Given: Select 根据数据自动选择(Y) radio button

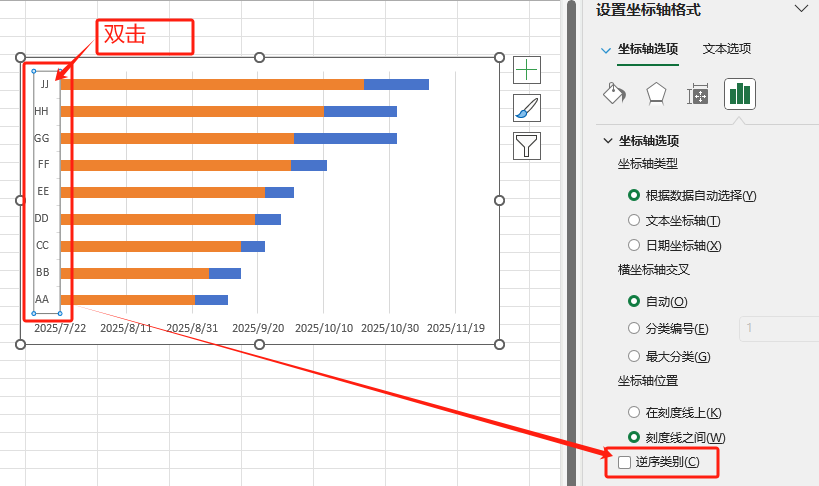Looking at the screenshot, I should [x=634, y=195].
